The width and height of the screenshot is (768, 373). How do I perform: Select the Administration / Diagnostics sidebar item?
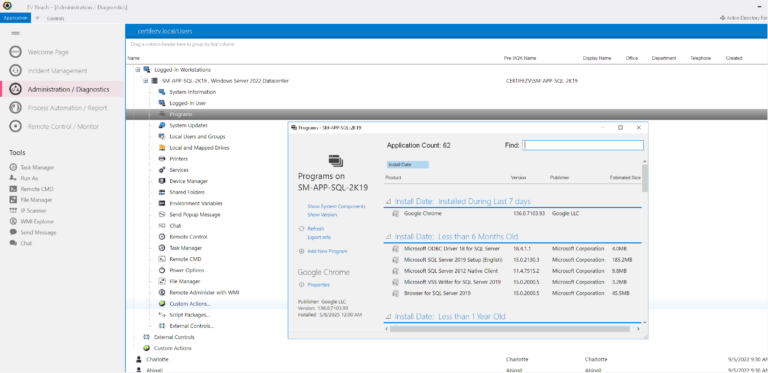62,89
